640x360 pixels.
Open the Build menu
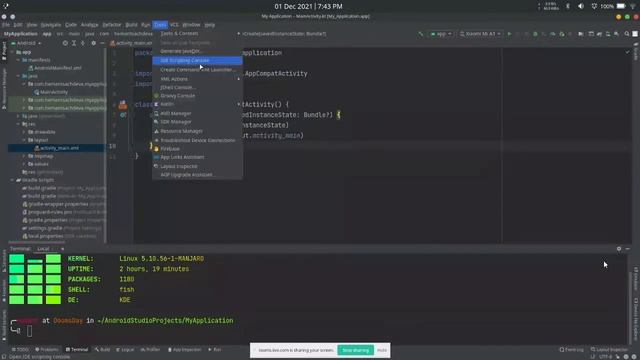coord(131,25)
